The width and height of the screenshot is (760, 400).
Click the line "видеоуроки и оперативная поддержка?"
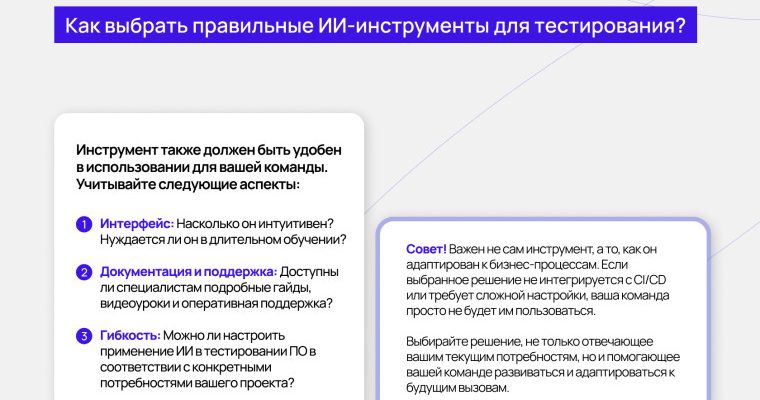217,303
